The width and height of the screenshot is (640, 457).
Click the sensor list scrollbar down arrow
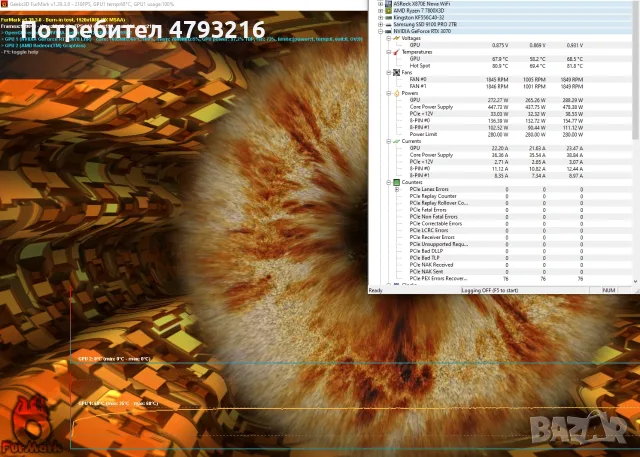click(636, 282)
